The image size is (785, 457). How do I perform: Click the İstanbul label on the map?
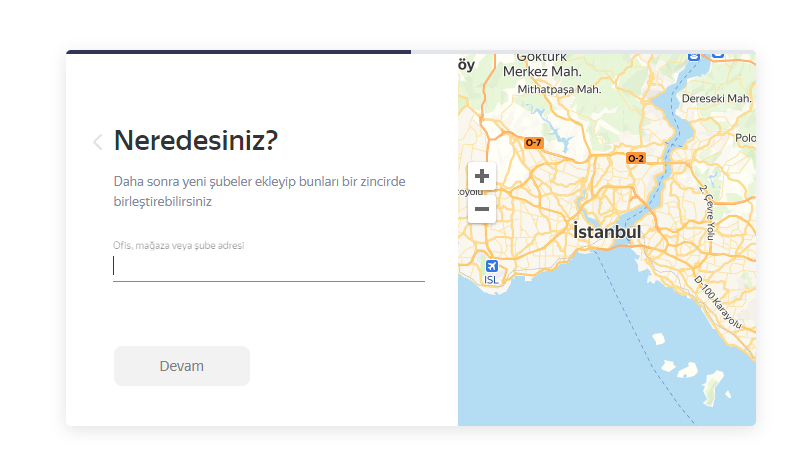607,232
